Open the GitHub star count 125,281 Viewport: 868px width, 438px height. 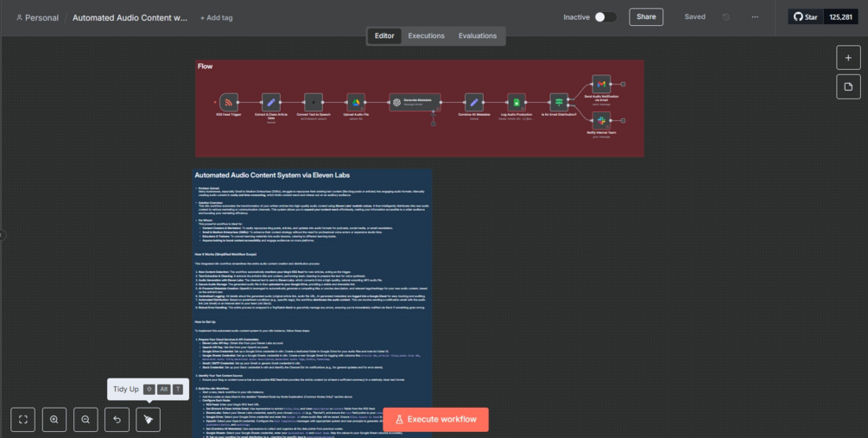[x=841, y=16]
